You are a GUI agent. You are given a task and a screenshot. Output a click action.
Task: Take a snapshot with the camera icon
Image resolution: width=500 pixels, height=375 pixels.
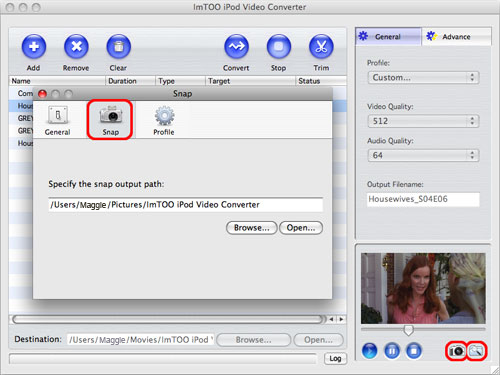(456, 351)
